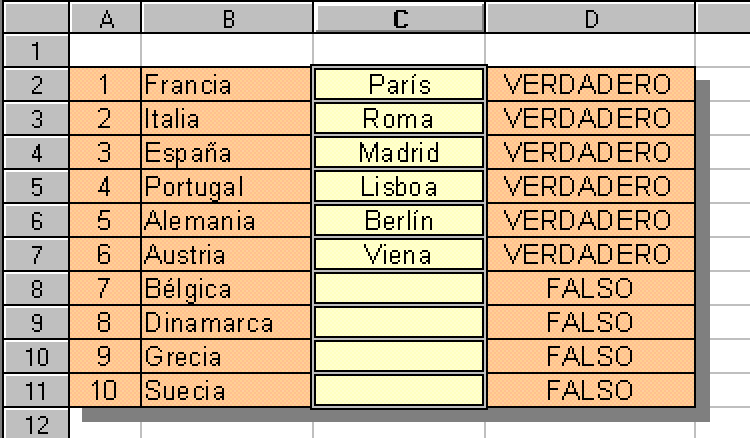The height and width of the screenshot is (438, 750).
Task: Click row 12 header
Action: [x=35, y=425]
